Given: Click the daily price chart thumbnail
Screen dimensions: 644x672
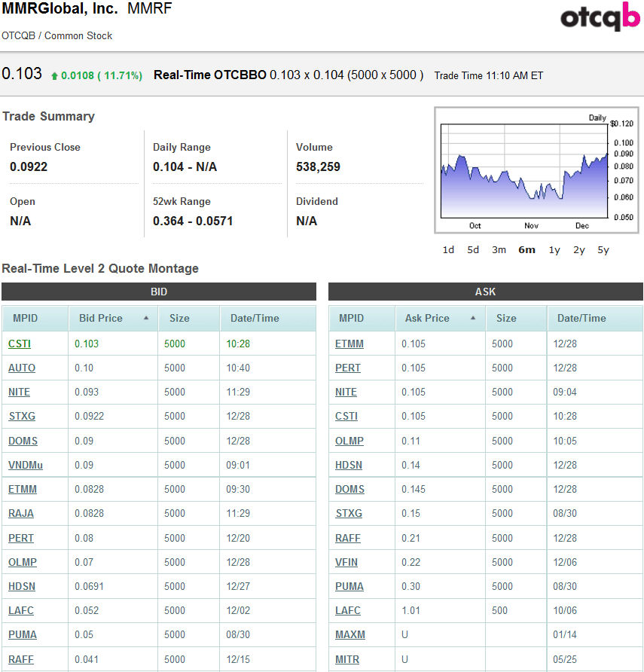Looking at the screenshot, I should [524, 170].
